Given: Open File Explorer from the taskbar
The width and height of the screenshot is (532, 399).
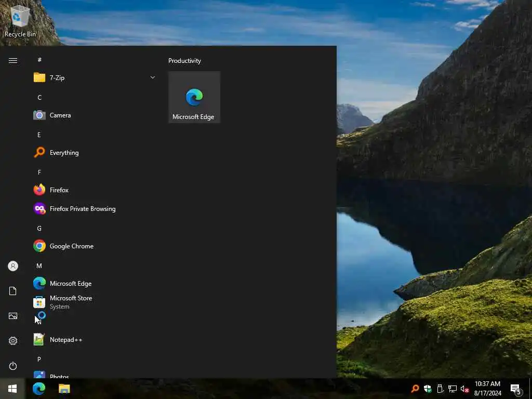Looking at the screenshot, I should (x=64, y=389).
